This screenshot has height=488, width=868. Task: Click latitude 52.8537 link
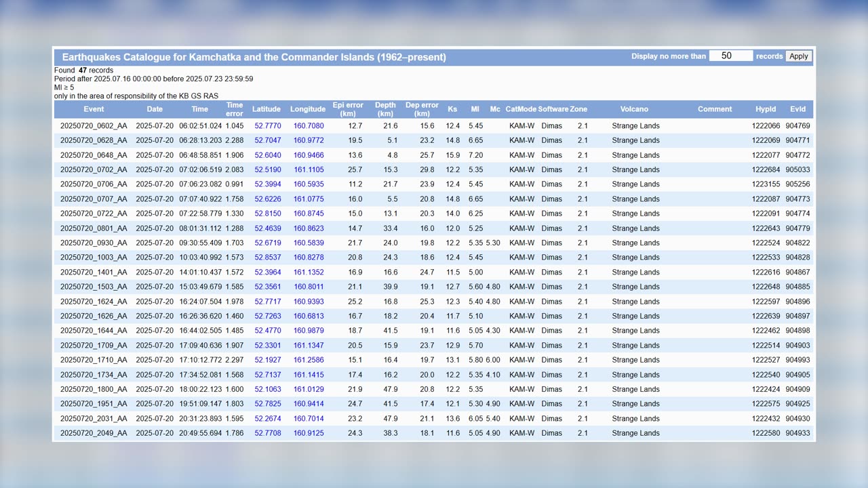click(268, 258)
